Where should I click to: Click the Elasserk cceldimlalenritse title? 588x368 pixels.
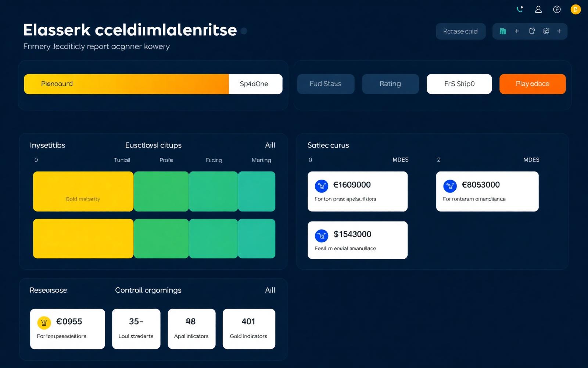(x=130, y=30)
